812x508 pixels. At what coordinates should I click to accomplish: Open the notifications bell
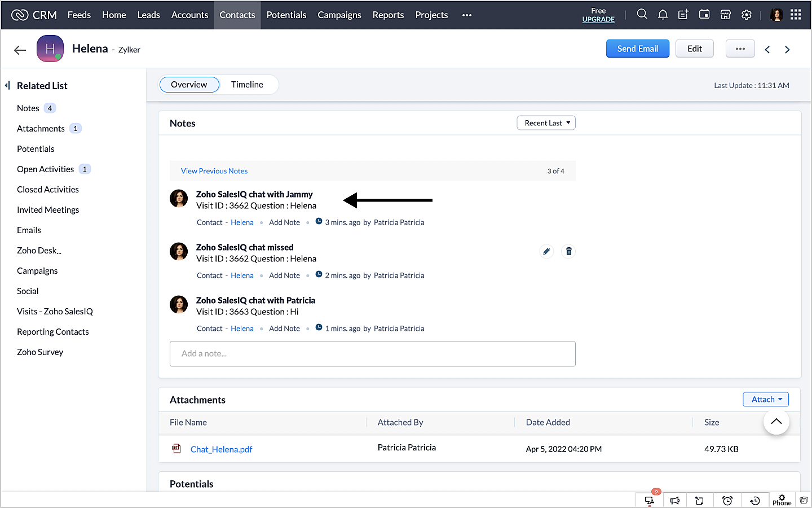[663, 15]
